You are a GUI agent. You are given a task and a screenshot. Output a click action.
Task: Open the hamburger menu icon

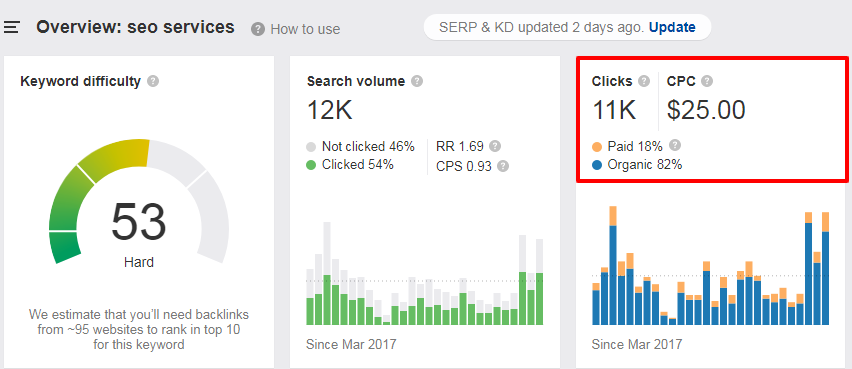tap(11, 27)
